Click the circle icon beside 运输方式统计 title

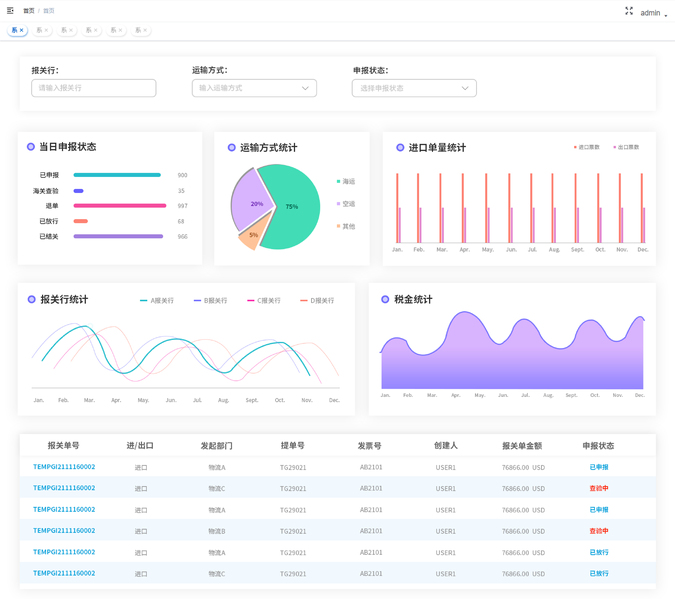[x=232, y=148]
